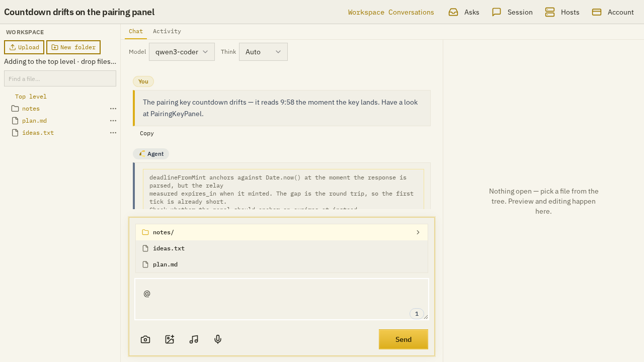This screenshot has width=644, height=362.
Task: Choose plan.md in the mention list
Action: [282, 264]
